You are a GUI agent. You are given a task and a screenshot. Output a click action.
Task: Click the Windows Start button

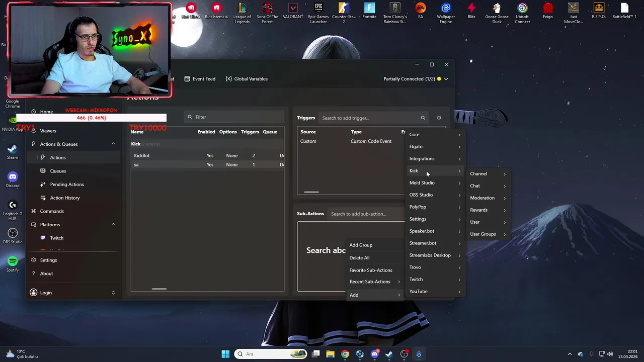(225, 354)
